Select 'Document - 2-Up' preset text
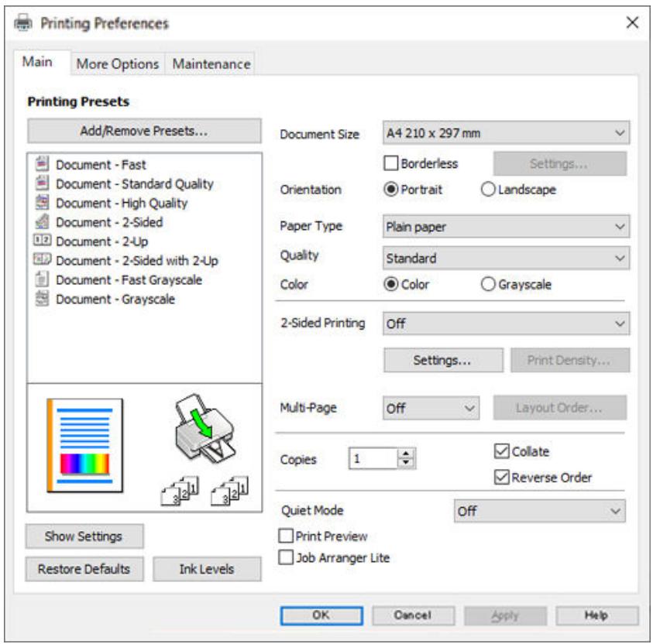This screenshot has width=653, height=644. (102, 241)
